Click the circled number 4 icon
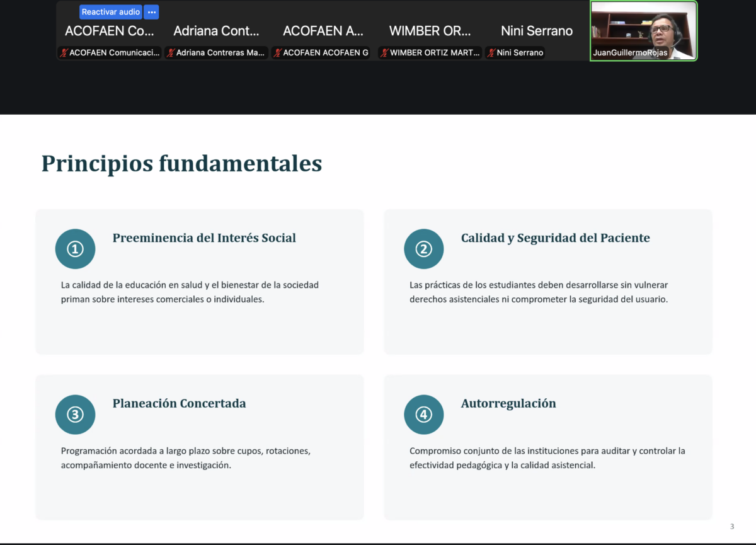This screenshot has width=756, height=545. point(423,415)
